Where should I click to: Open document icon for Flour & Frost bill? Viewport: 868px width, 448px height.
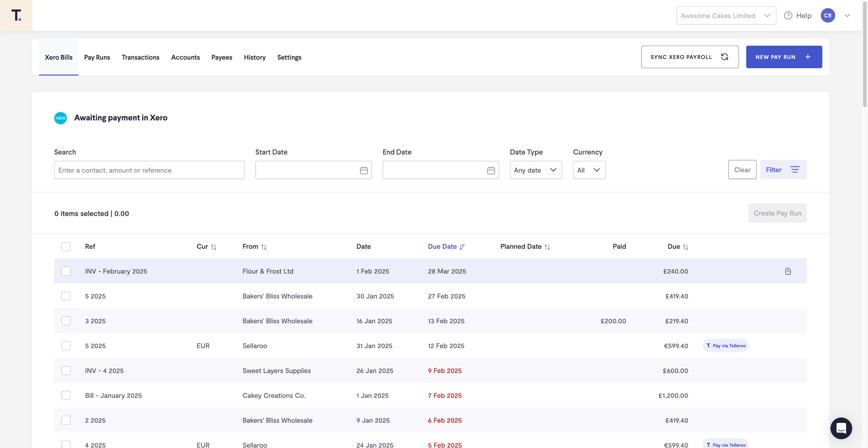click(x=788, y=271)
